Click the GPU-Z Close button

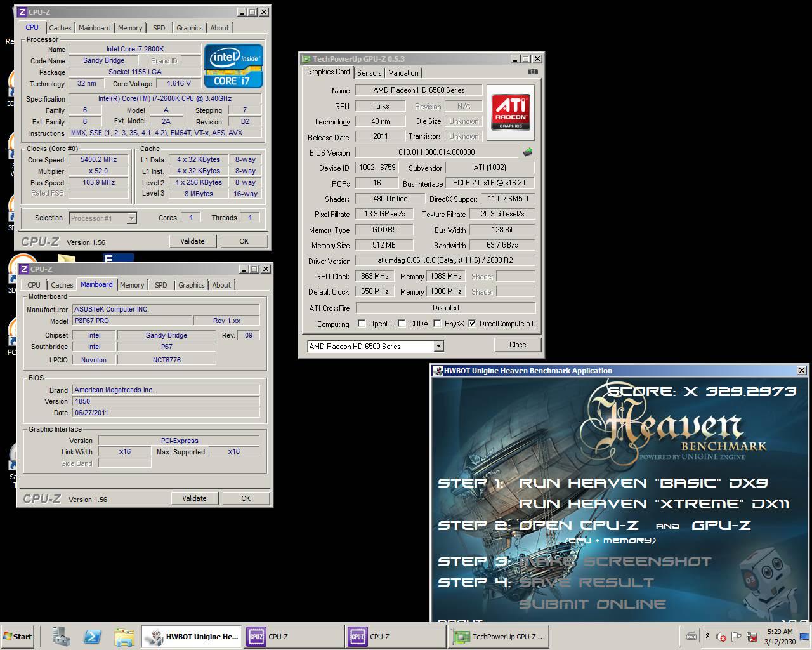[518, 345]
